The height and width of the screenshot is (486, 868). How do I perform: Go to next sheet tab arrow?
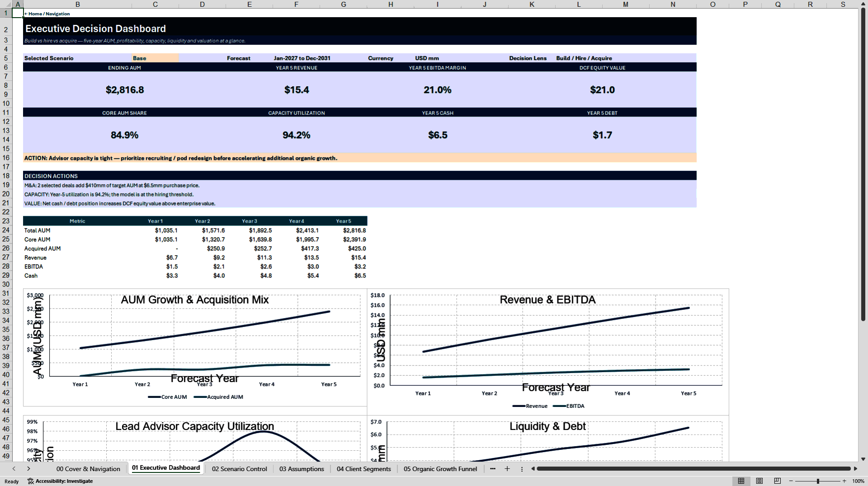pyautogui.click(x=28, y=469)
